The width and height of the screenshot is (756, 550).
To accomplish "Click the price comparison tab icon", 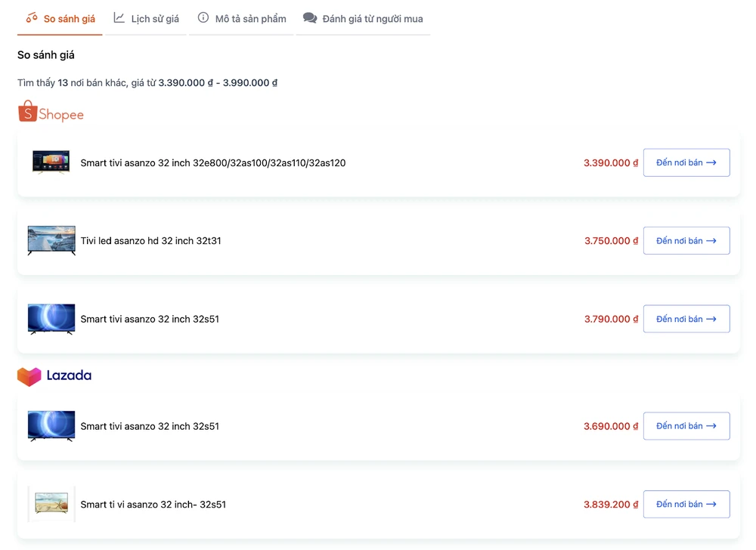I will coord(32,18).
